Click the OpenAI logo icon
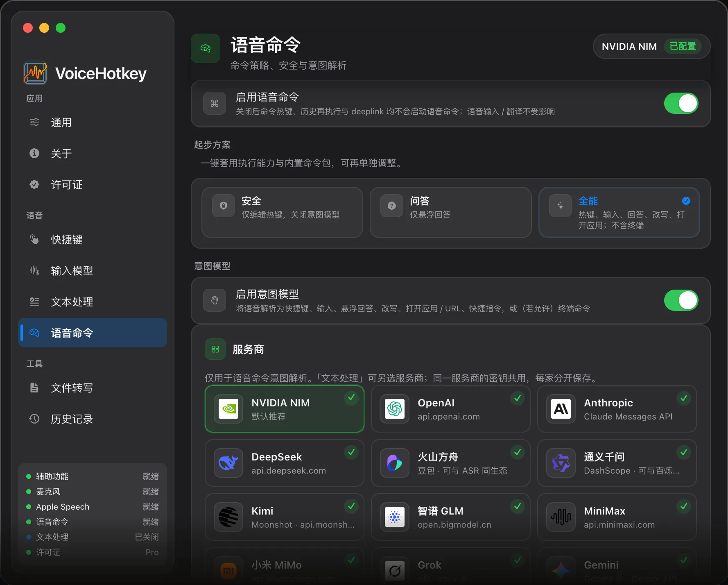The image size is (728, 585). tap(395, 409)
